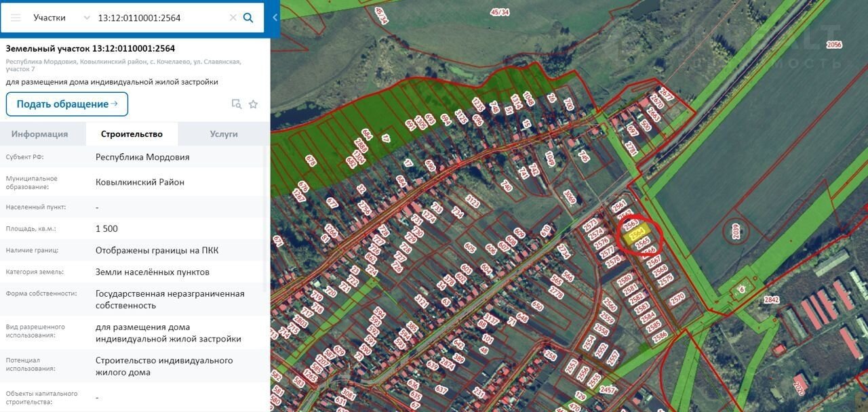Select parcel 2056 at top right of map
Viewport: 868px width, 412px height.
point(834,45)
